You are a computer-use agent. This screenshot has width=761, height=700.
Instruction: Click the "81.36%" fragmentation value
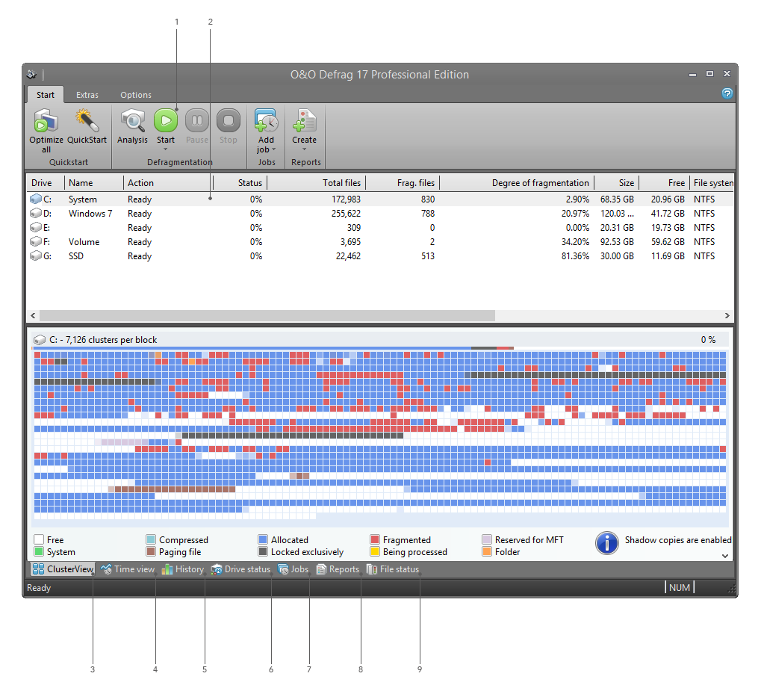pos(575,255)
